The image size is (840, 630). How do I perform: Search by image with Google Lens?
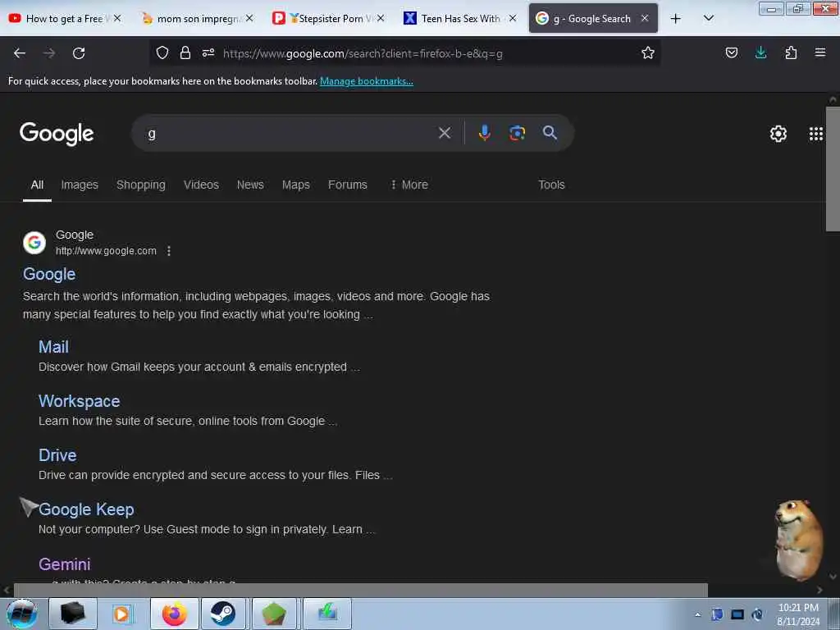[x=517, y=133]
